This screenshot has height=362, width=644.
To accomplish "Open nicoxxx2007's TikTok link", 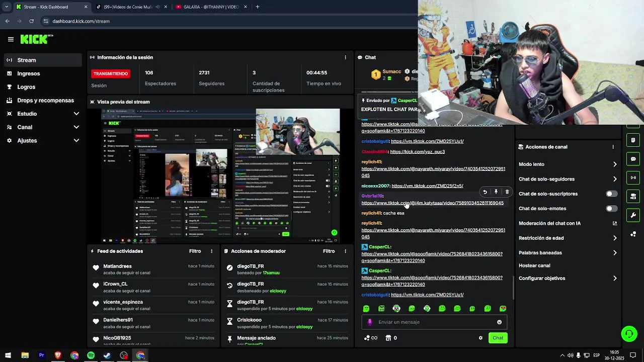I will 427,186.
